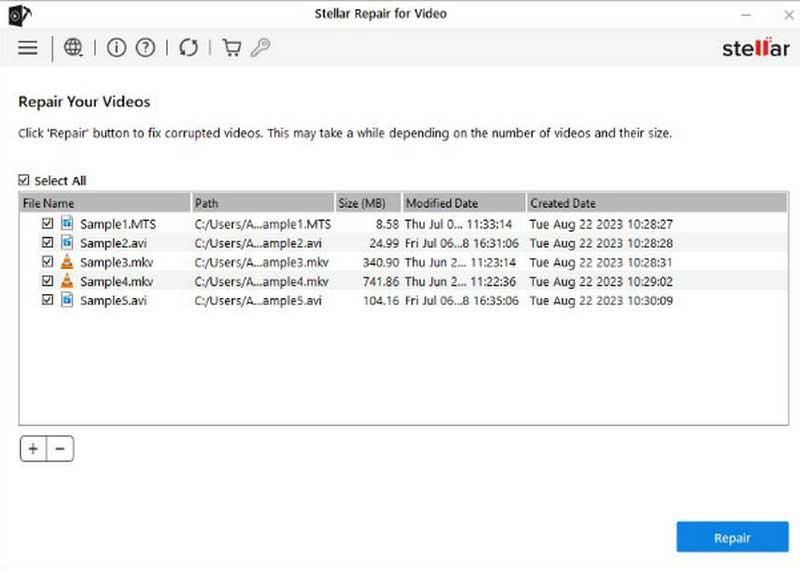The image size is (800, 571).
Task: Uncheck the Sample4.mkv checkbox
Action: click(x=47, y=281)
